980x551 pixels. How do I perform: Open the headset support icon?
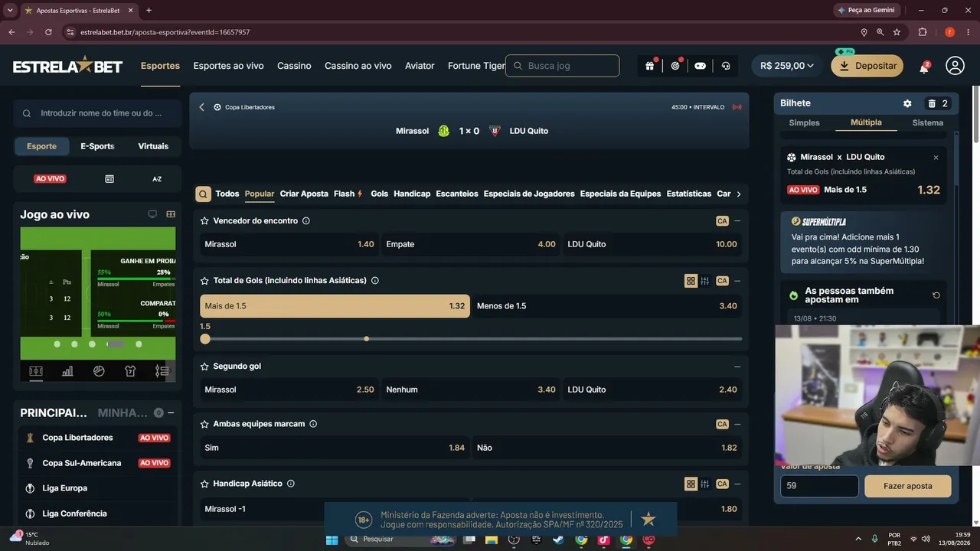pyautogui.click(x=726, y=66)
